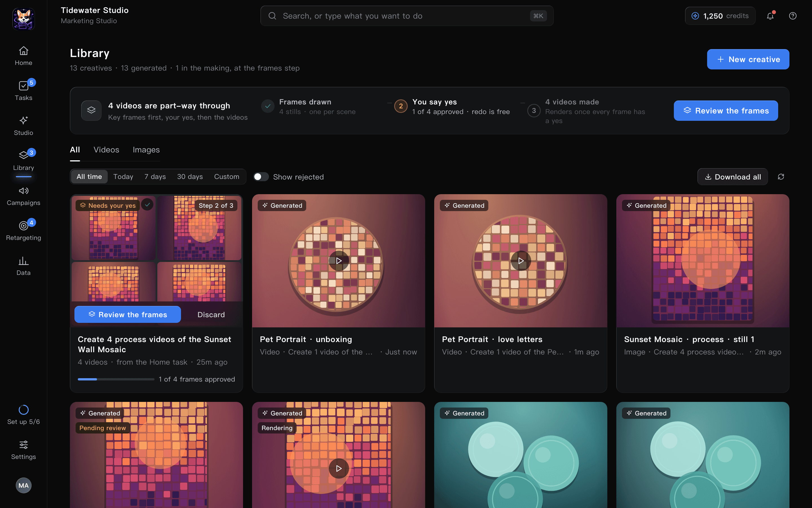Discard the Sunset Wall Mosaic frames
Image resolution: width=812 pixels, height=508 pixels.
pos(211,314)
